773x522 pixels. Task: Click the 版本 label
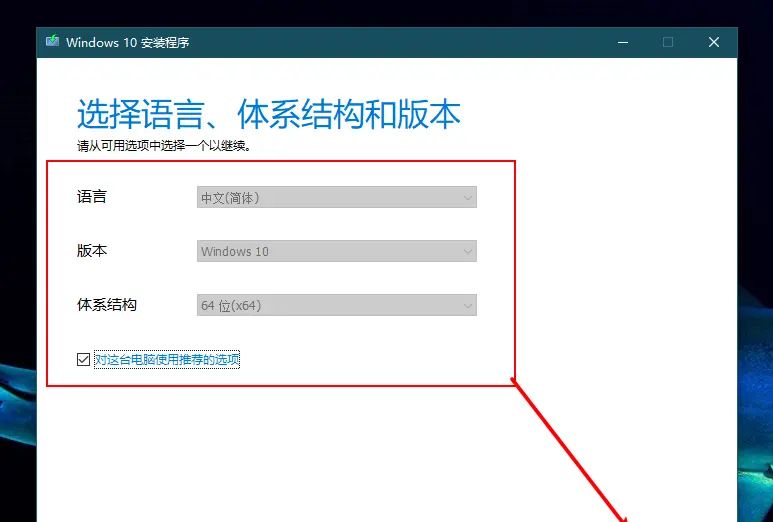[92, 250]
